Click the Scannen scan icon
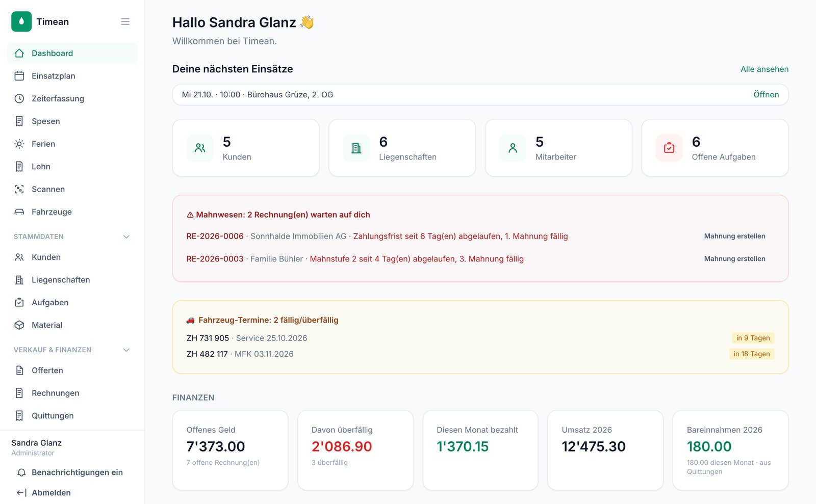 pos(19,189)
